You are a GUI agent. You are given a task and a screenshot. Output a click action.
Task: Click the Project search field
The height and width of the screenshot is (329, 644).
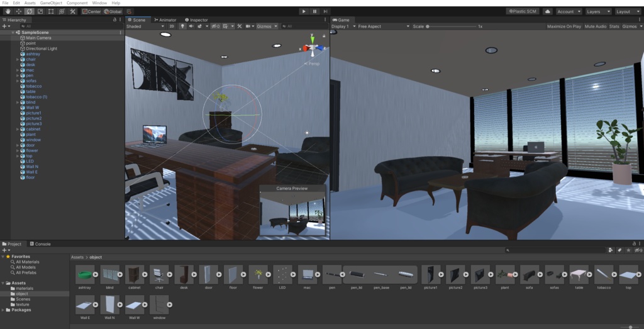[x=555, y=250]
